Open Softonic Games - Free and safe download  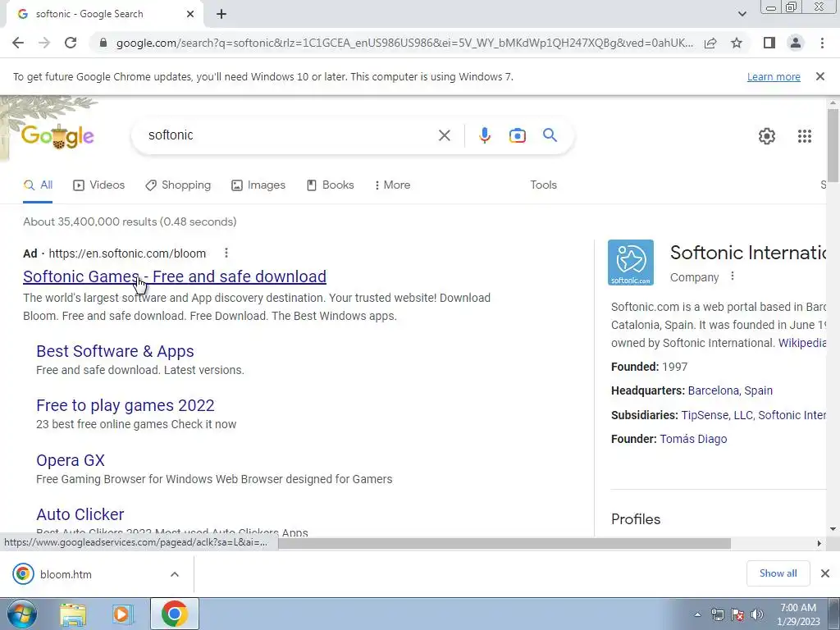[x=175, y=276]
